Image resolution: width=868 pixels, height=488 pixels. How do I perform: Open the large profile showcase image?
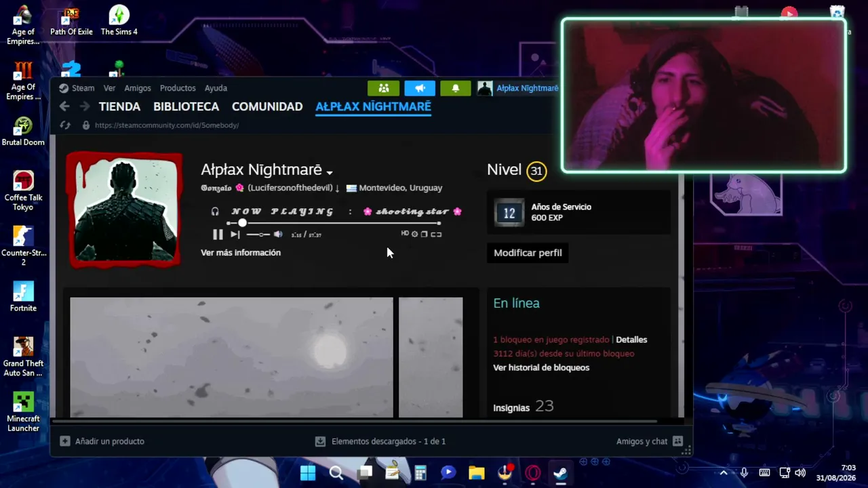tap(231, 357)
